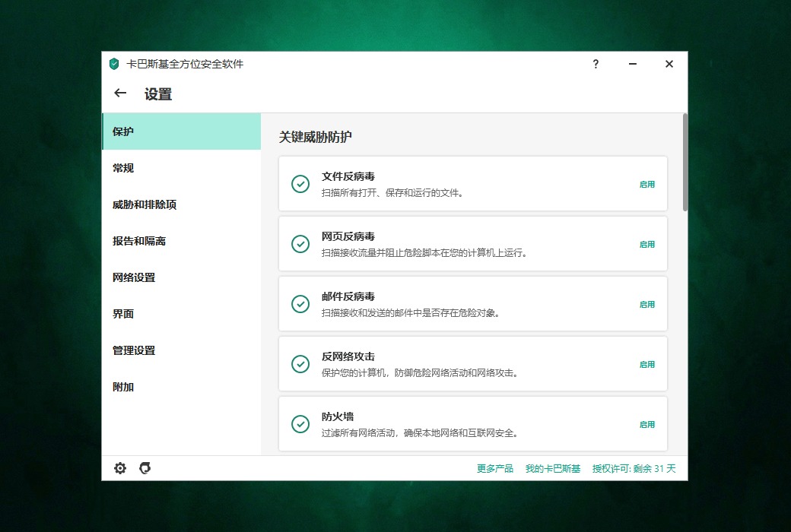The image size is (791, 532).
Task: Open 防火墙 component settings title
Action: pyautogui.click(x=338, y=416)
